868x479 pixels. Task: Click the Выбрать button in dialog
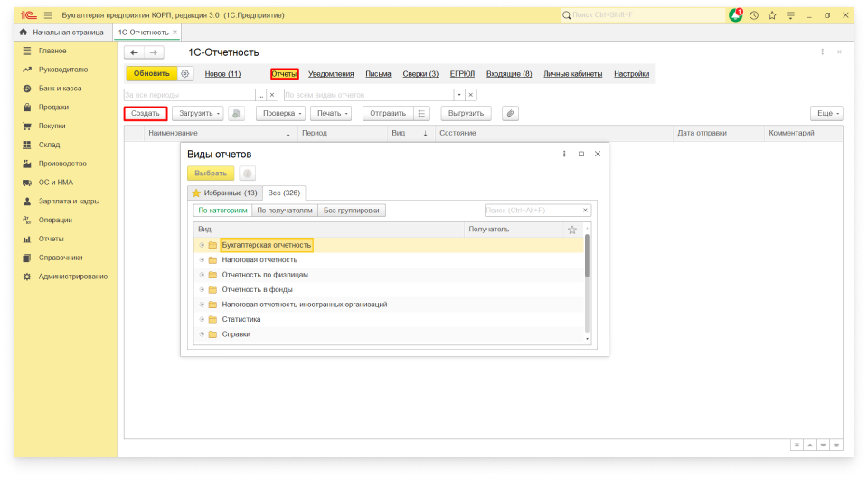(211, 174)
